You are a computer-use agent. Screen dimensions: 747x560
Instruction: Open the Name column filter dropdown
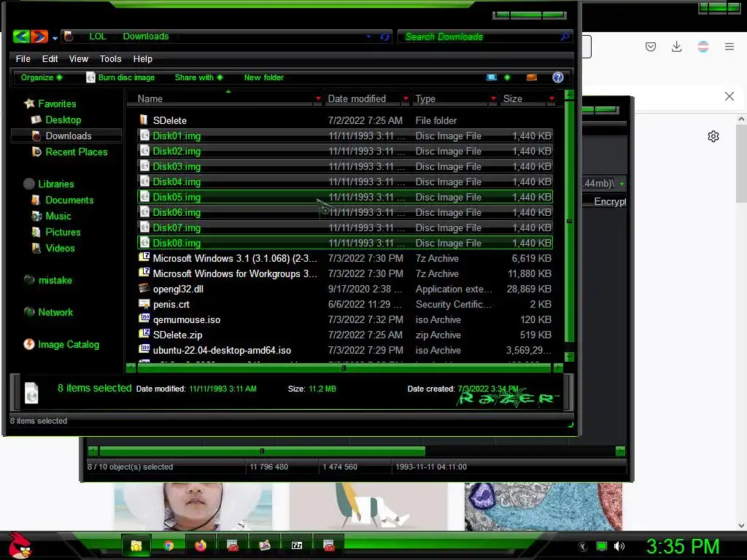[x=318, y=98]
